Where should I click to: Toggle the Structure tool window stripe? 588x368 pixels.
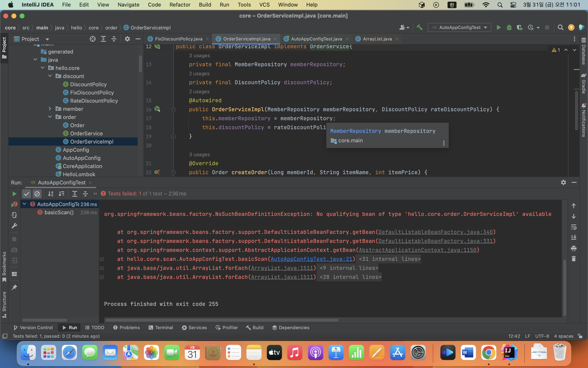point(4,304)
